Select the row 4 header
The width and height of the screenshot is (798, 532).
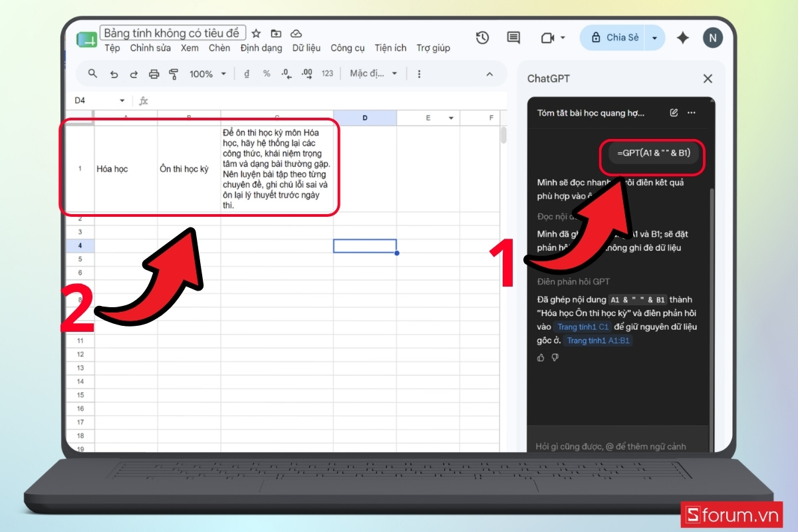tap(80, 245)
